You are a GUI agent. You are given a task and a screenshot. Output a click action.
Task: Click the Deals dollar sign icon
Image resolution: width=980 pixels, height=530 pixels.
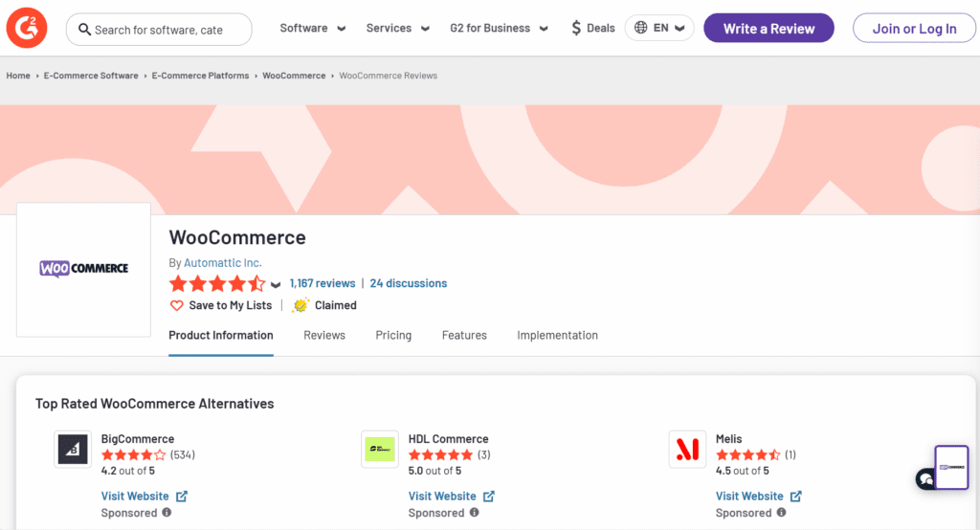pos(576,28)
